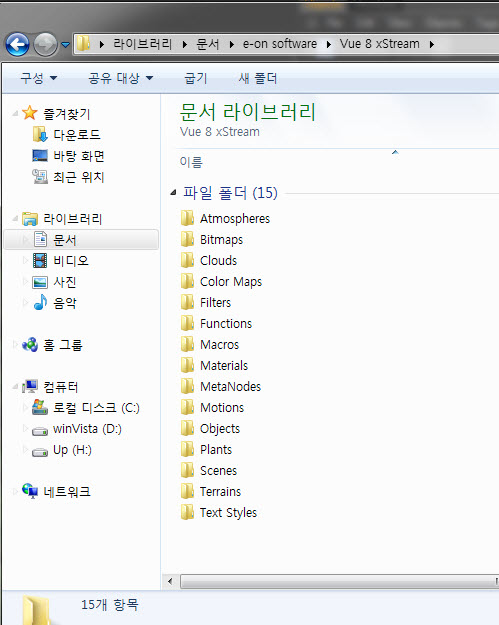Image resolution: width=499 pixels, height=625 pixels.
Task: Create a new folder with 새 폴더
Action: [257, 78]
